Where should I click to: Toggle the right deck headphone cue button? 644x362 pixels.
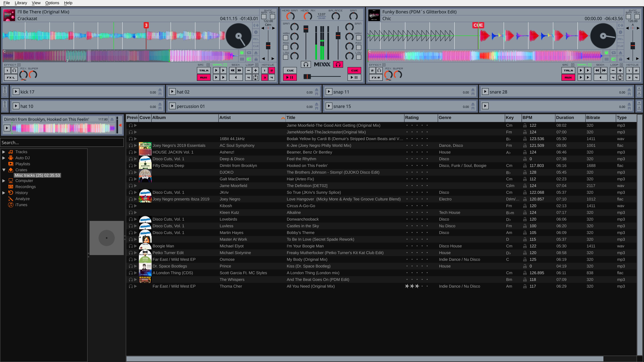click(x=338, y=65)
